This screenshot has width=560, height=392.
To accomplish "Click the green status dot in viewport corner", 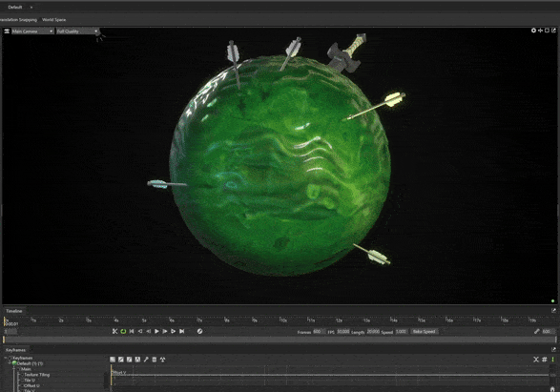I will tap(553, 301).
